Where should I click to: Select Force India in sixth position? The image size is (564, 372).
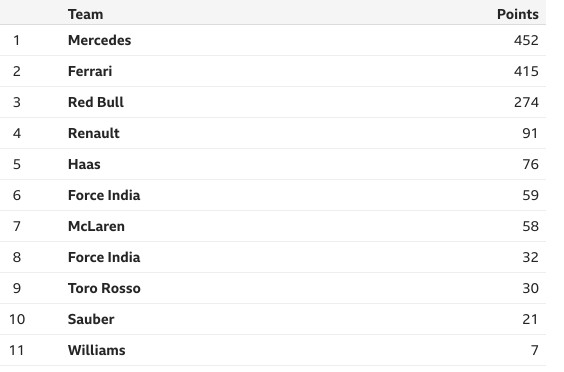coord(104,195)
